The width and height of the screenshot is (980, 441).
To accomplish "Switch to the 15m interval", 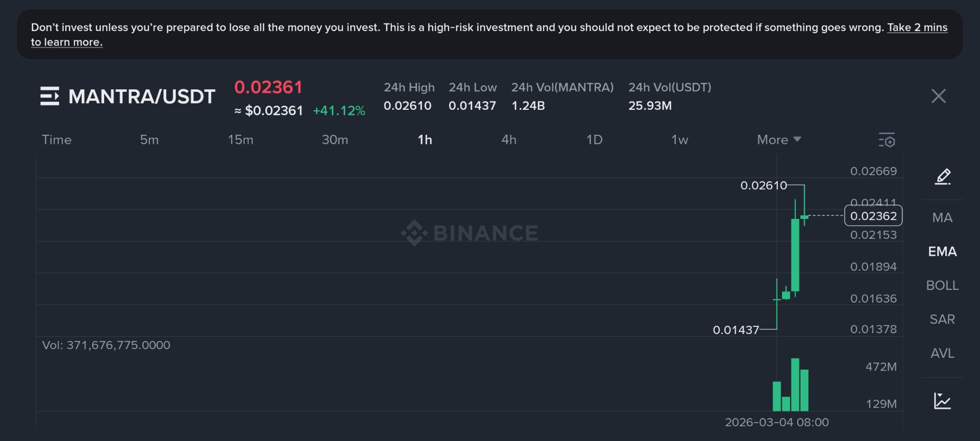I will 240,139.
